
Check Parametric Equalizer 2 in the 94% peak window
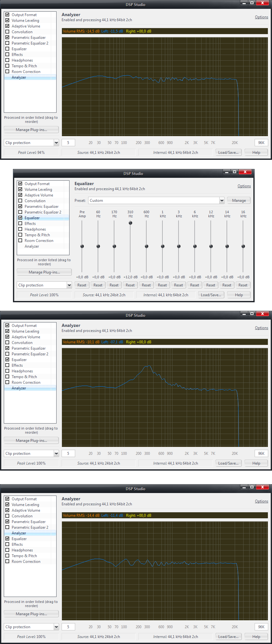tap(7, 43)
